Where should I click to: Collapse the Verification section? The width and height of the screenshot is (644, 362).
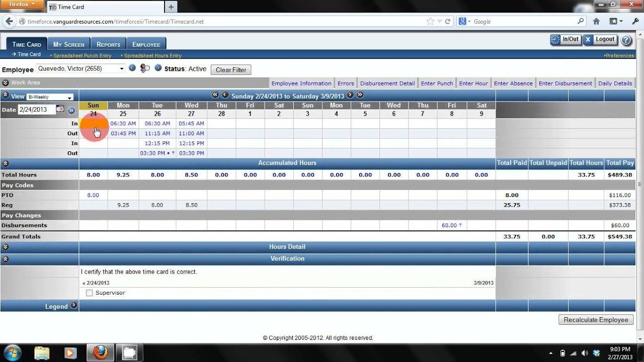point(6,259)
